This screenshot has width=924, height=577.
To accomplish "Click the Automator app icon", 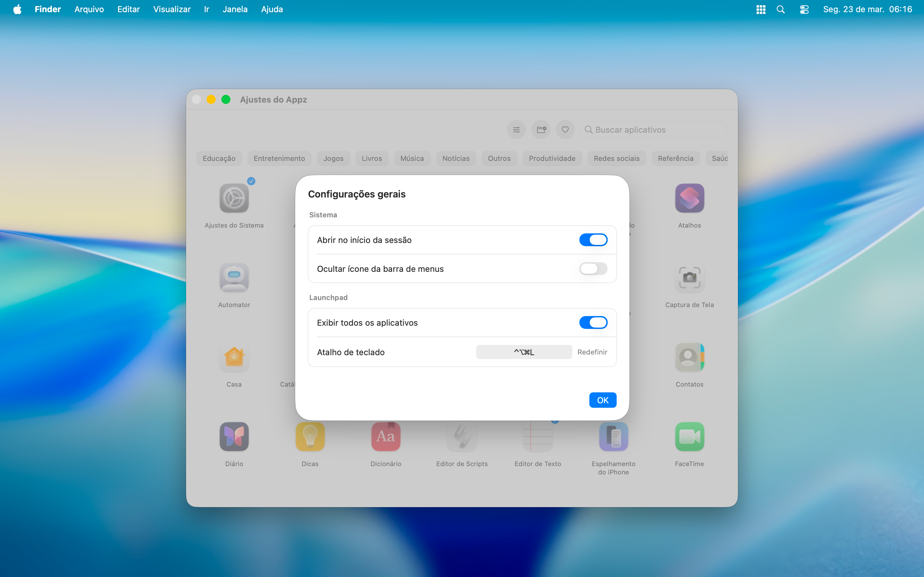I will [x=234, y=278].
